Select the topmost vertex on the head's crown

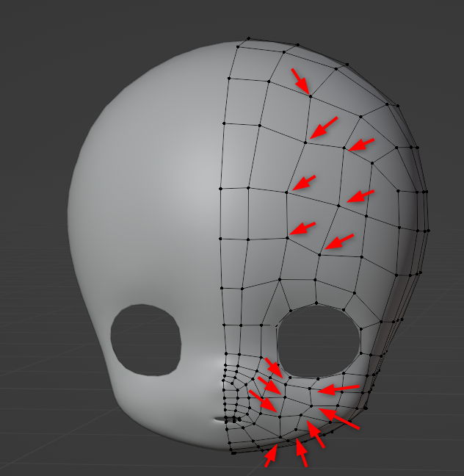click(248, 38)
